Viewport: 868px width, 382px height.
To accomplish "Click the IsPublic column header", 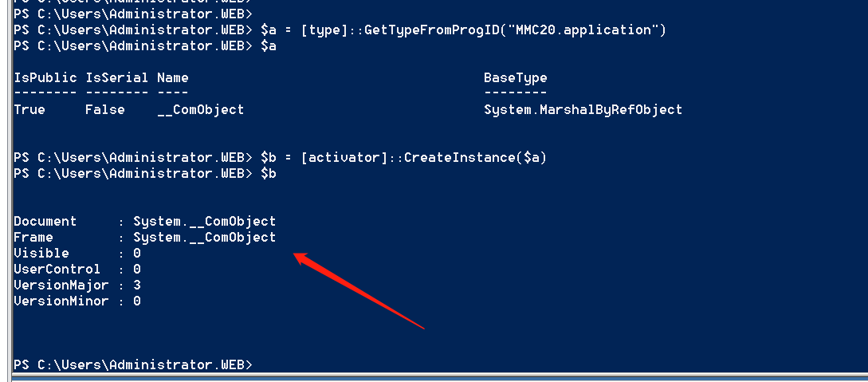I will click(45, 78).
